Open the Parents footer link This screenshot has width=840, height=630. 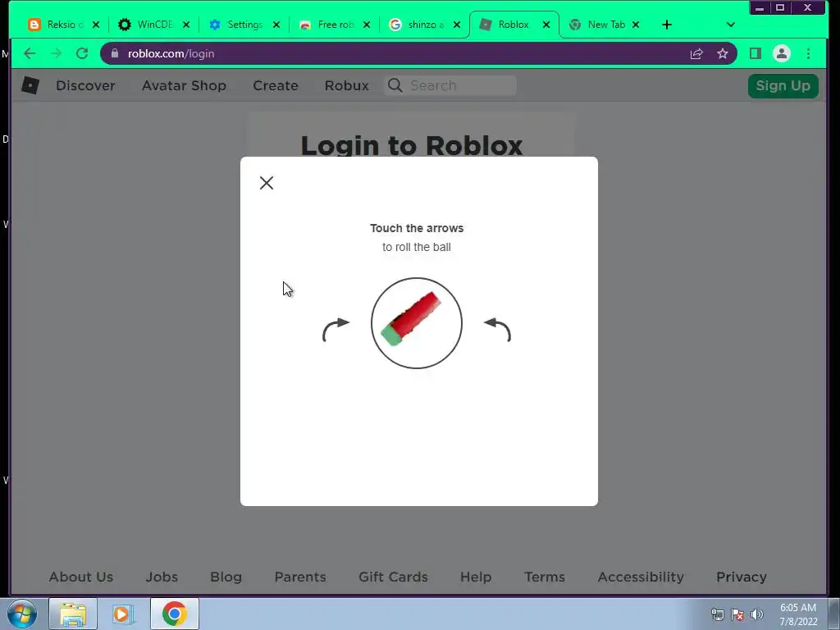pos(300,577)
